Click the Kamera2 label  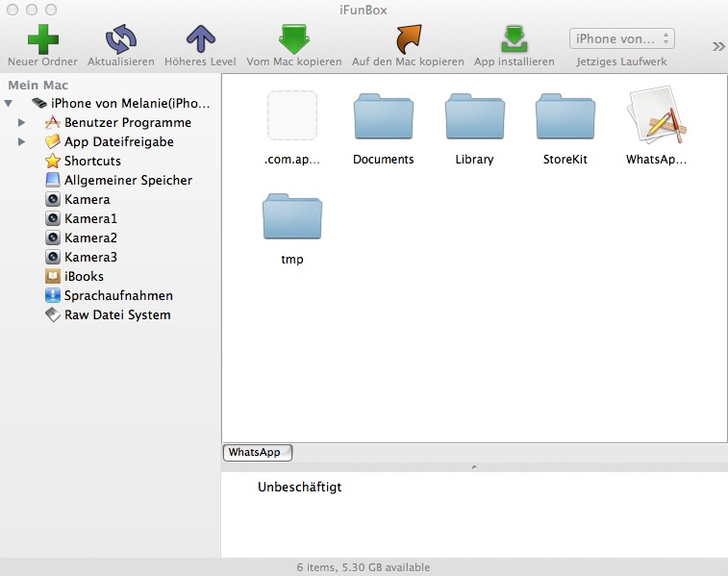click(90, 238)
